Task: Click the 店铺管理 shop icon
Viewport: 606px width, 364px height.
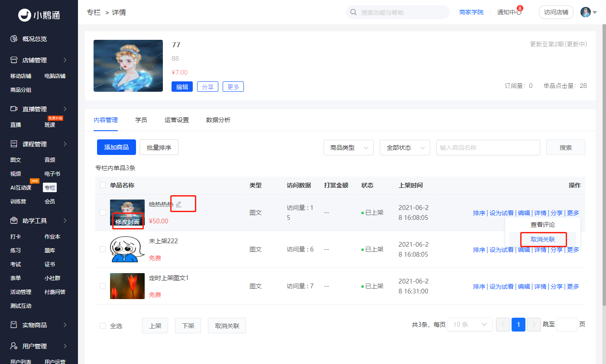Action: [14, 60]
